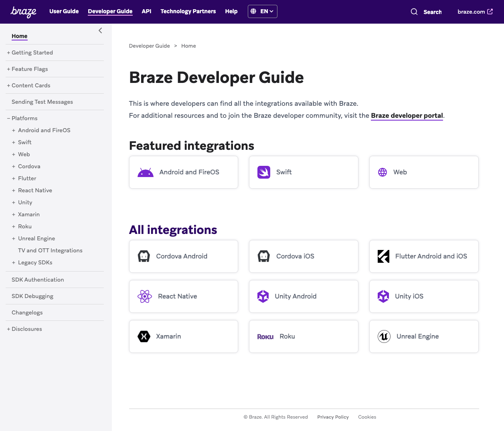Go to Home in sidebar
The height and width of the screenshot is (431, 504).
(x=20, y=36)
